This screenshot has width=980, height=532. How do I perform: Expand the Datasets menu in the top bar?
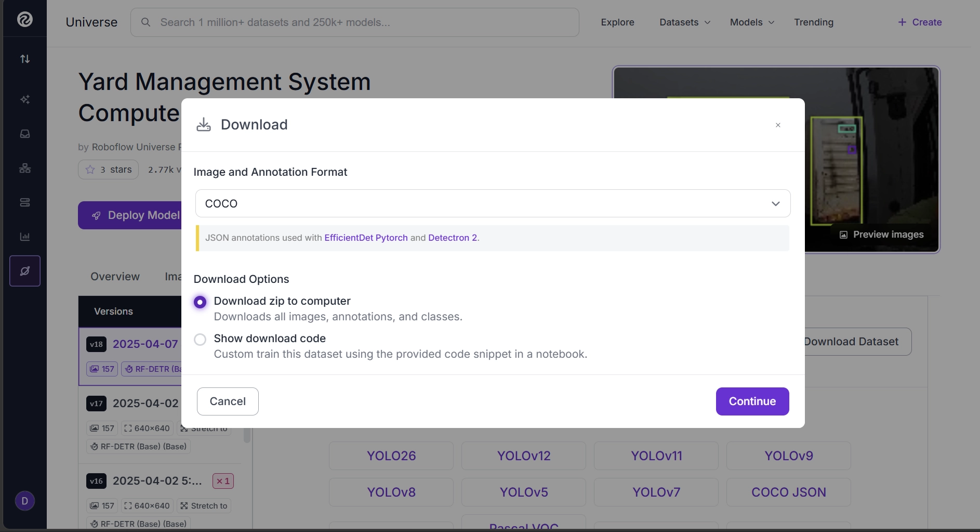(x=685, y=22)
